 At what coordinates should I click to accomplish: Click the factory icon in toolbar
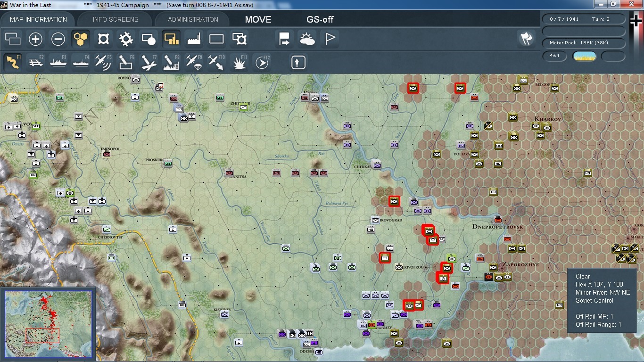point(194,39)
